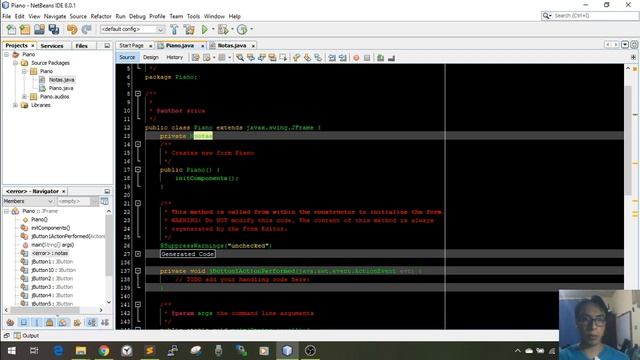
Task: Expand the Libraries tree node
Action: click(16, 105)
